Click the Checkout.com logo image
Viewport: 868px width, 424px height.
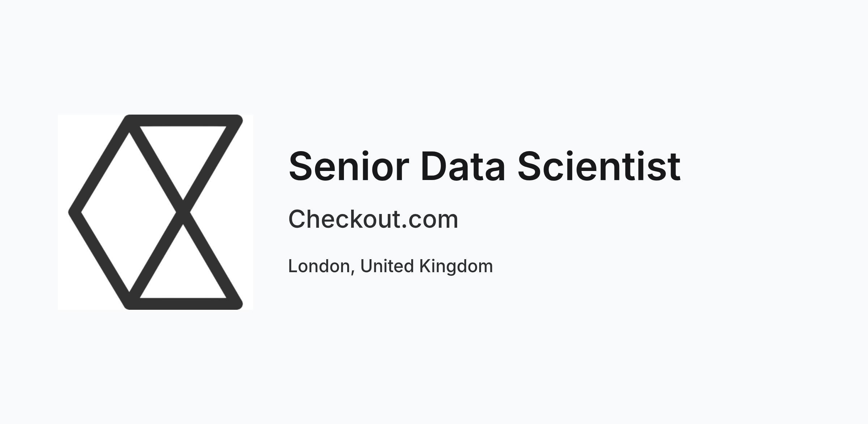pos(156,212)
